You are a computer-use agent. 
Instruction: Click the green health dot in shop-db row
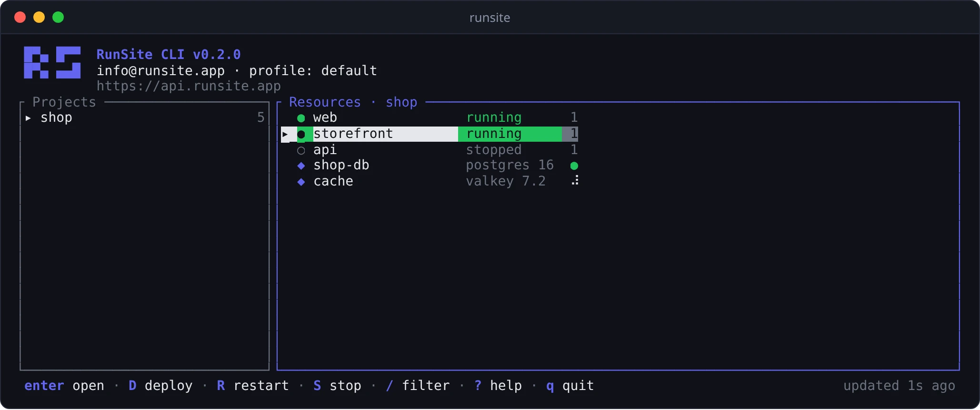click(x=574, y=166)
